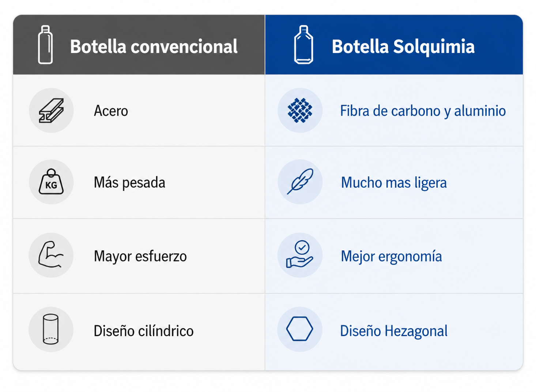Select the flexed arm muscle icon

coord(51,255)
